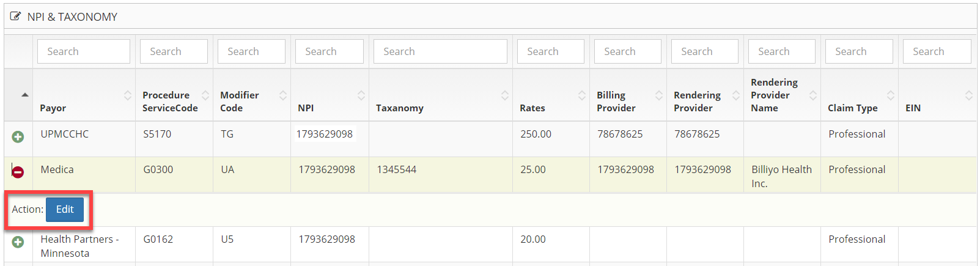Image resolution: width=980 pixels, height=266 pixels.
Task: Click the Rates search input
Action: (550, 51)
